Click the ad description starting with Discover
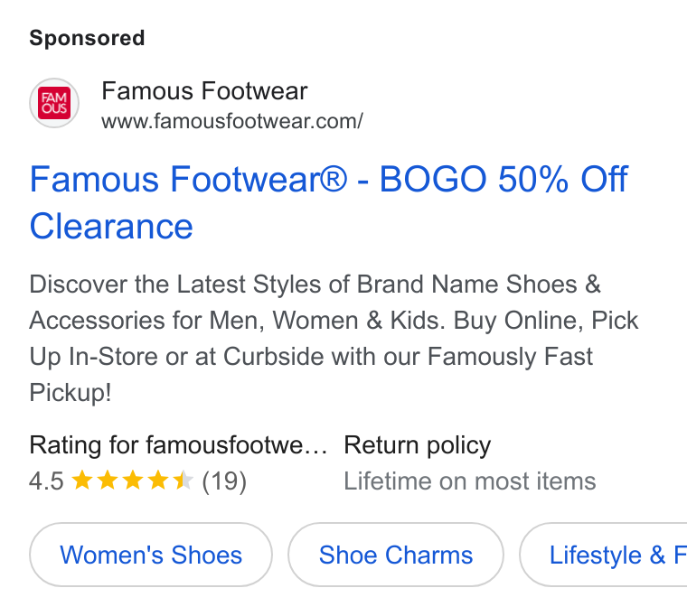The image size is (687, 616). (334, 338)
